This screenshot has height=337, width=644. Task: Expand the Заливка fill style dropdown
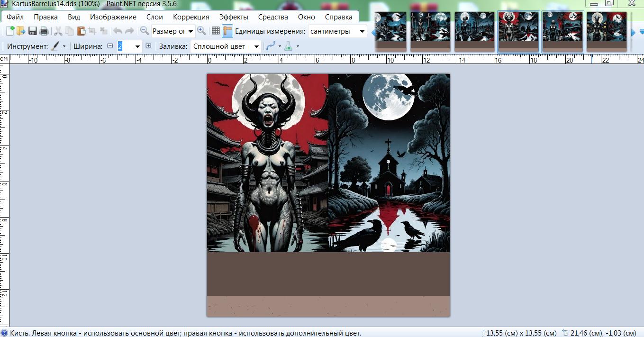(x=226, y=46)
